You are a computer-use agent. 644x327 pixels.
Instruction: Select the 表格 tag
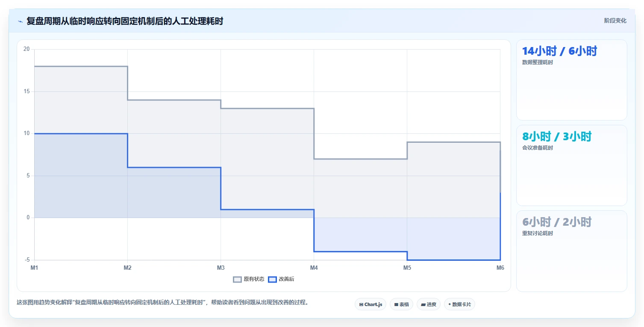tap(401, 304)
